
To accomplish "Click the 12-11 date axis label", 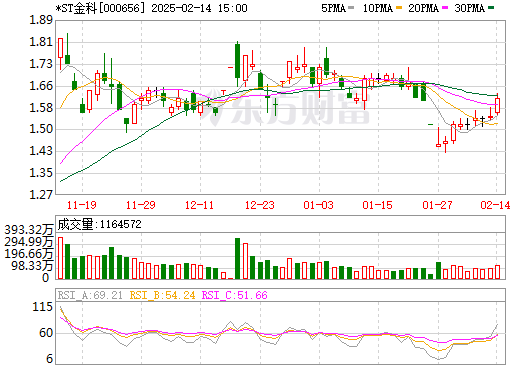I will coord(199,205).
